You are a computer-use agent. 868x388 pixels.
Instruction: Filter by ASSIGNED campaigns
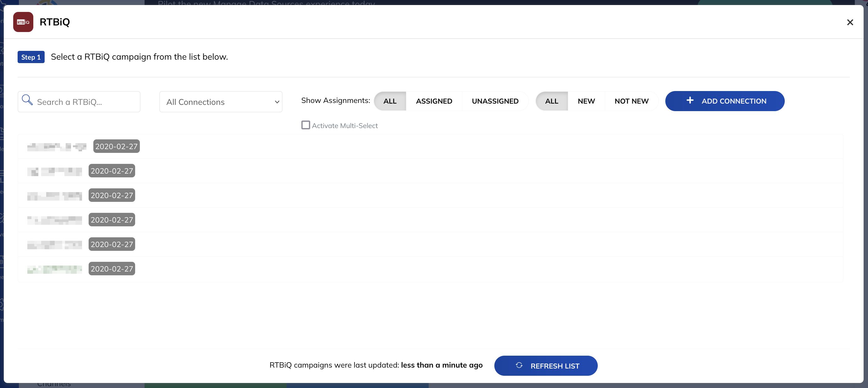click(434, 101)
